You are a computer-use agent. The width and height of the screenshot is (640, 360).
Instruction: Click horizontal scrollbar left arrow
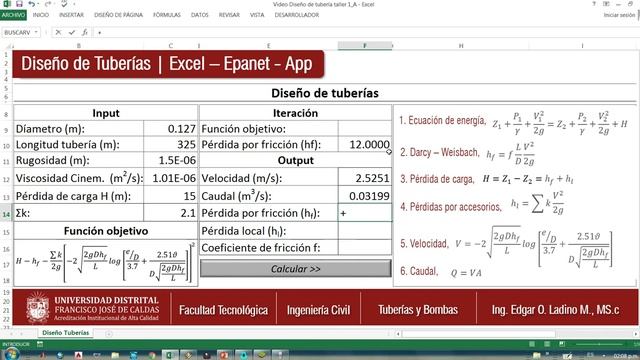[398, 333]
